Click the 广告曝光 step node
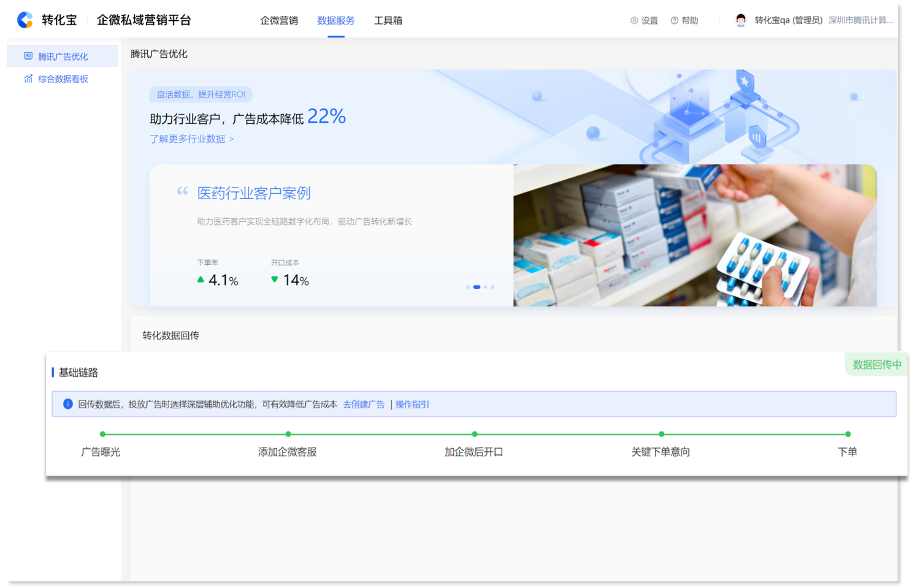 pyautogui.click(x=102, y=434)
